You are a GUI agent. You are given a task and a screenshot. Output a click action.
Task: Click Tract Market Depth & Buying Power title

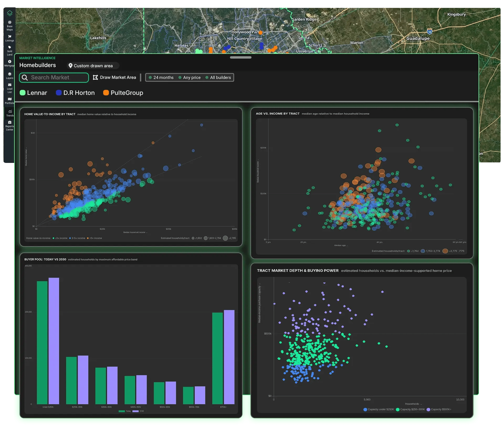coord(298,271)
